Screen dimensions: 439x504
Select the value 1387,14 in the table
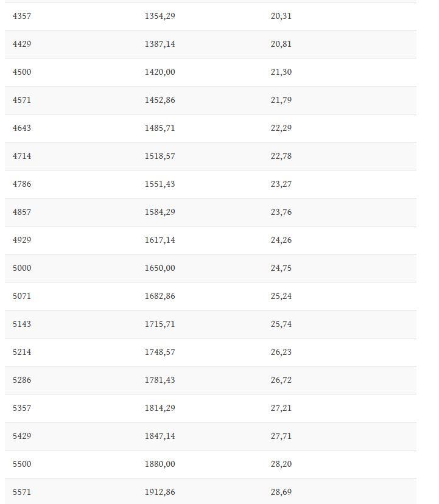[160, 44]
